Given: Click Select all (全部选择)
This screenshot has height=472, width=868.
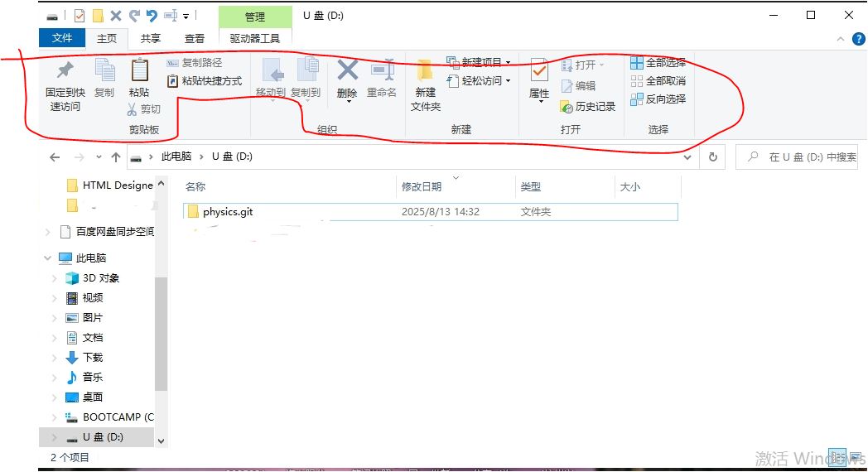Looking at the screenshot, I should pyautogui.click(x=658, y=63).
